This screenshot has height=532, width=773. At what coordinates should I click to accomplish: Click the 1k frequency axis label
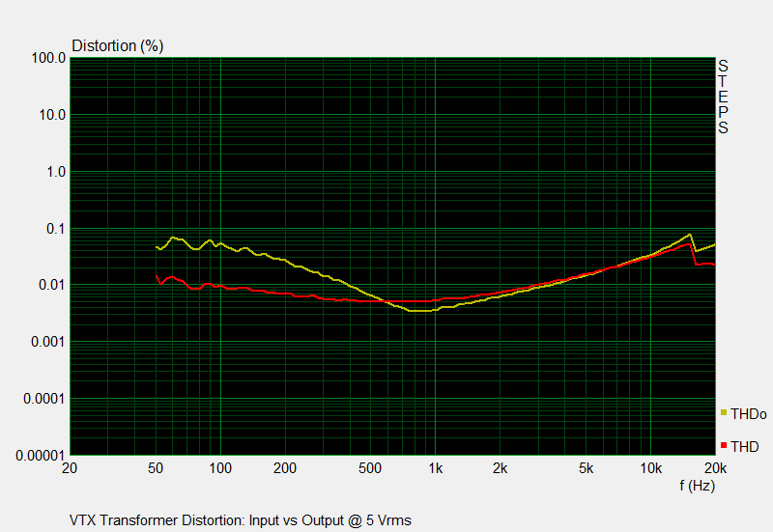[x=436, y=468]
